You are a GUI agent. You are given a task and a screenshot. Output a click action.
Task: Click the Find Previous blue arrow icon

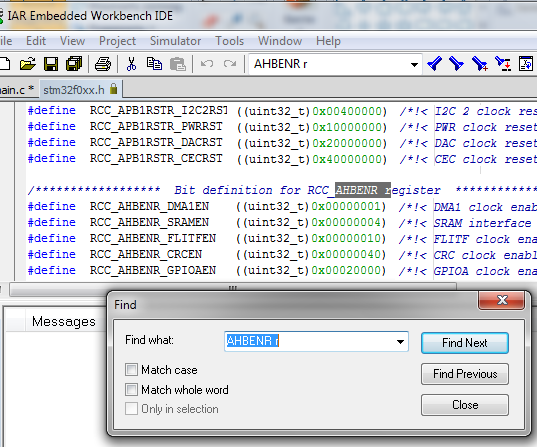[x=435, y=64]
